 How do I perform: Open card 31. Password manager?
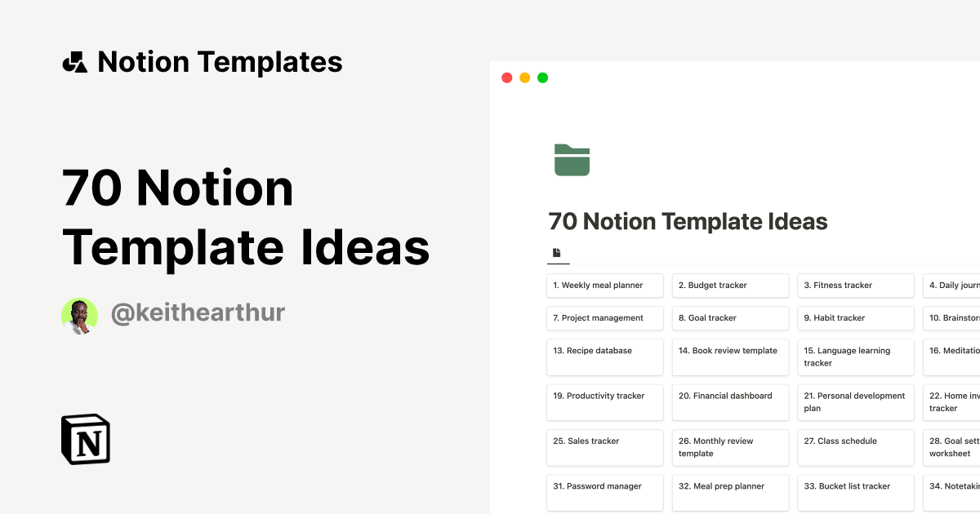coord(605,493)
